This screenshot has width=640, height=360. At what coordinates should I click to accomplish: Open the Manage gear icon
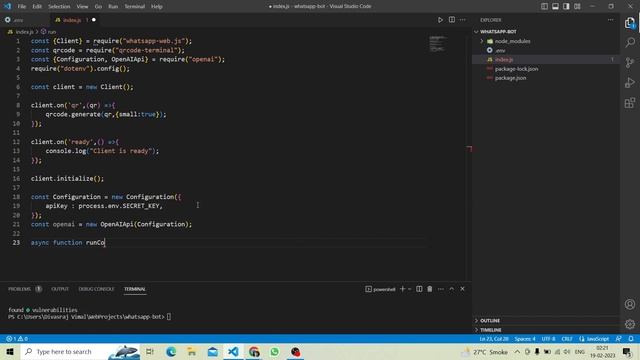[x=630, y=324]
